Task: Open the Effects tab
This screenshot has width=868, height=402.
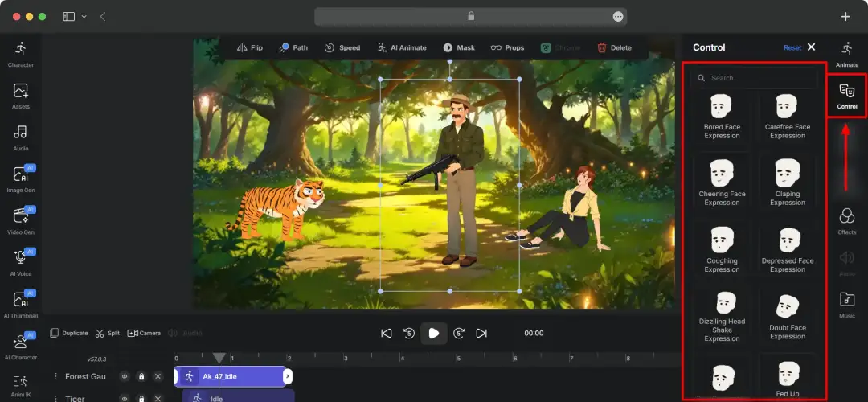Action: (x=846, y=221)
